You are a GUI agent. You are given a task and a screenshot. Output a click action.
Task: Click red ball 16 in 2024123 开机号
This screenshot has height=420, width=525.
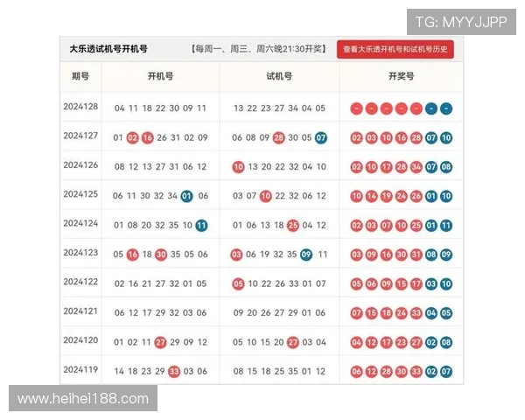click(x=133, y=255)
